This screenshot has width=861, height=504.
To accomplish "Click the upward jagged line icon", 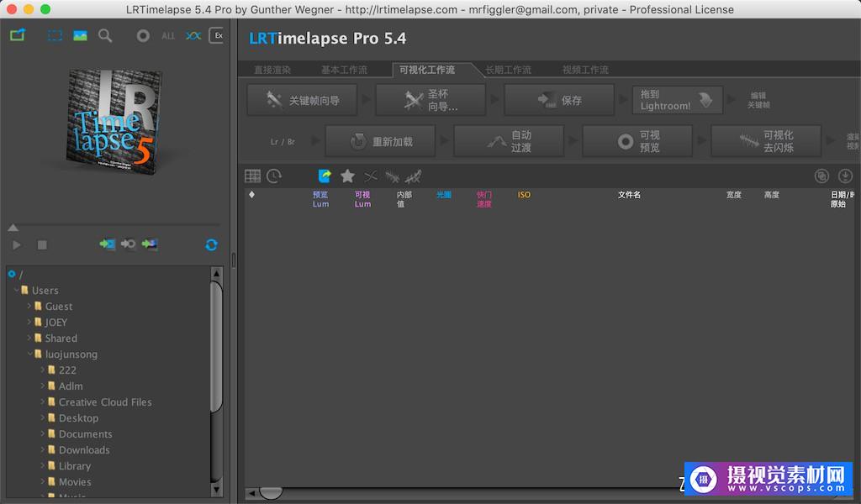I will 413,176.
